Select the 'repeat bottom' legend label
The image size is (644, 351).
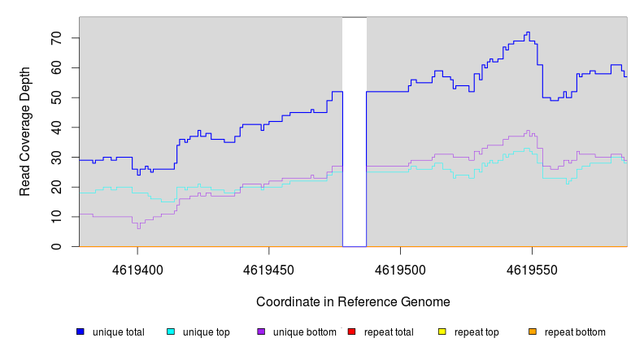575,332
